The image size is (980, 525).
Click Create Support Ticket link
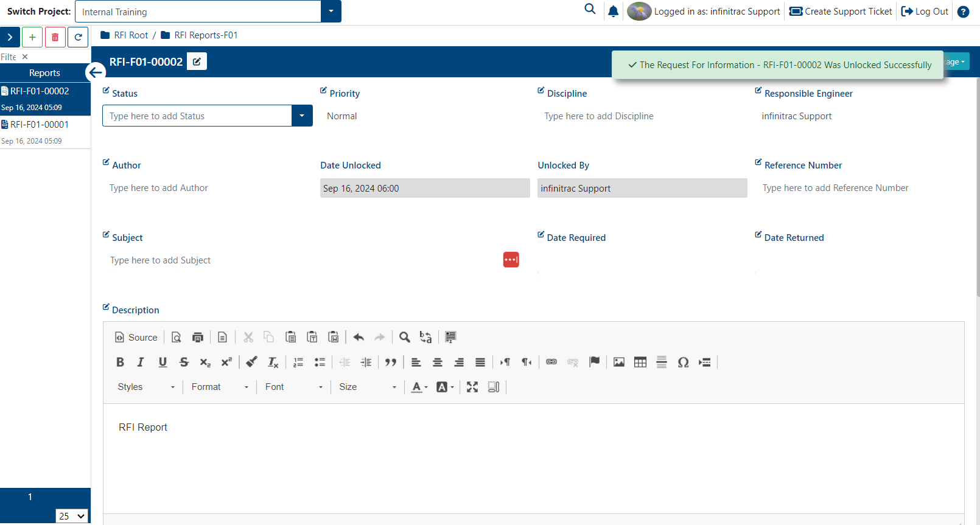(x=841, y=12)
